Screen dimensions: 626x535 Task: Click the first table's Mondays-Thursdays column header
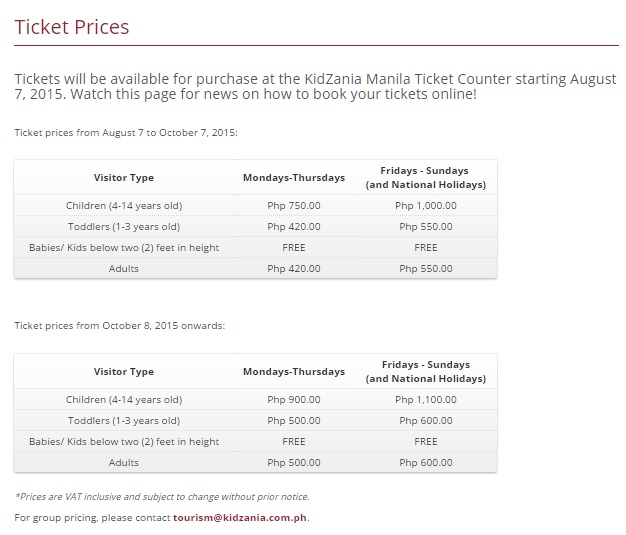[x=294, y=178]
